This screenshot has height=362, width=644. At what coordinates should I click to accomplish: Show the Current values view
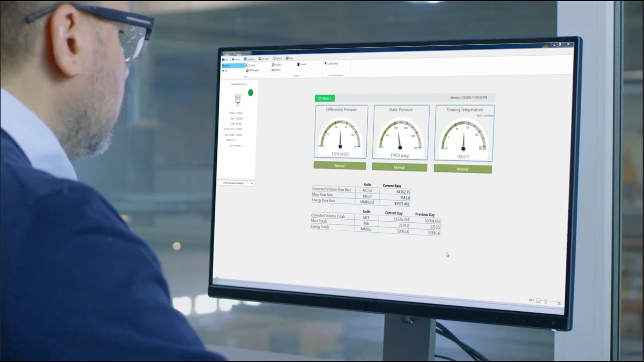tap(251, 65)
